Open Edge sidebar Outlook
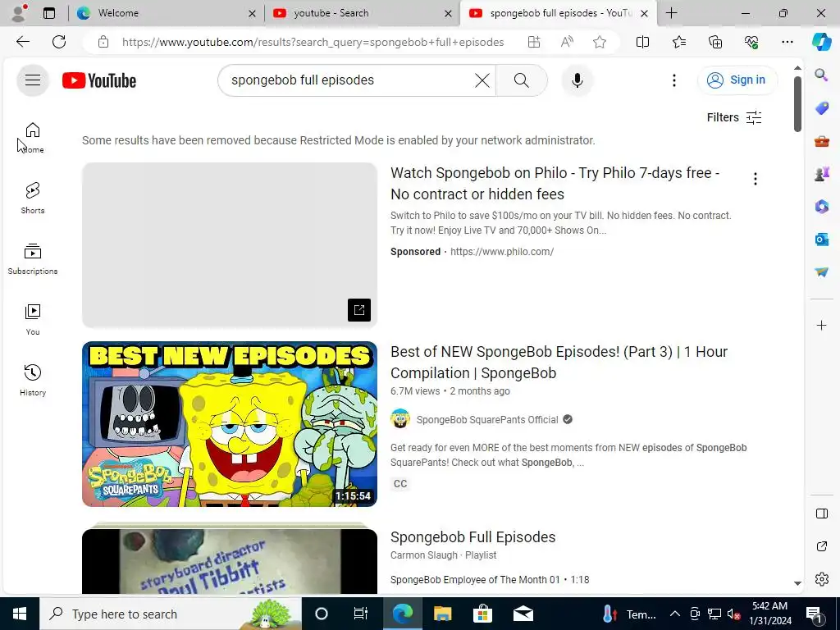The image size is (840, 630). point(821,239)
